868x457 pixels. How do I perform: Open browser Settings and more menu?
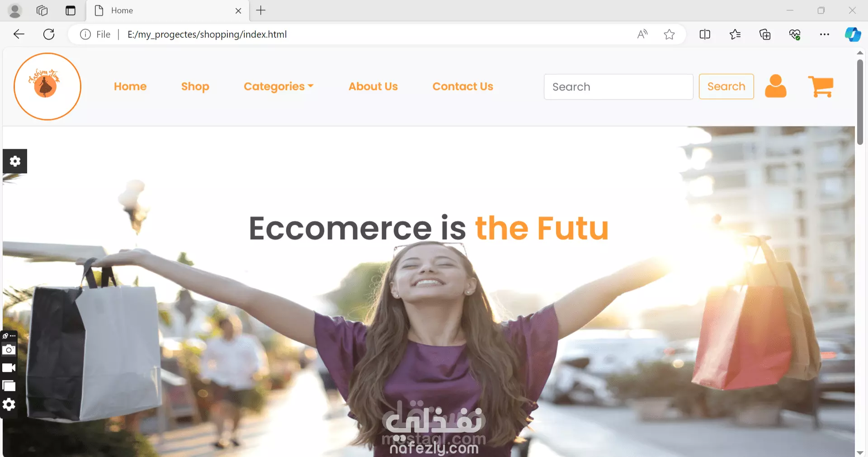825,34
